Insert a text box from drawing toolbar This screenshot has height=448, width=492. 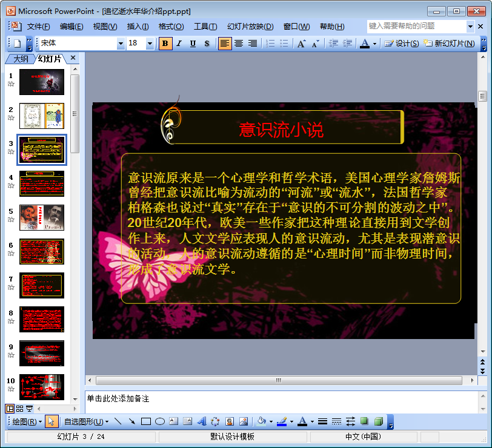coord(174,421)
